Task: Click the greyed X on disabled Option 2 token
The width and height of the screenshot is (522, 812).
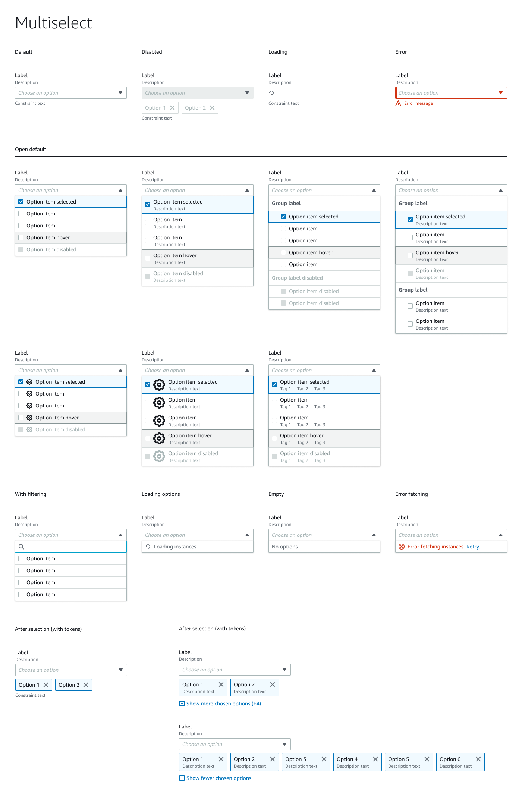Action: point(212,108)
